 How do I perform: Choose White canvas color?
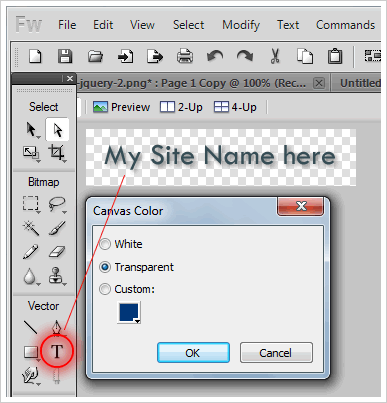coord(121,244)
